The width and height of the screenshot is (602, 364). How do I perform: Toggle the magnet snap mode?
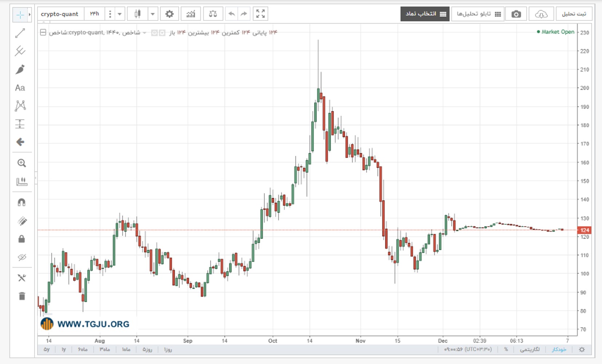(21, 202)
